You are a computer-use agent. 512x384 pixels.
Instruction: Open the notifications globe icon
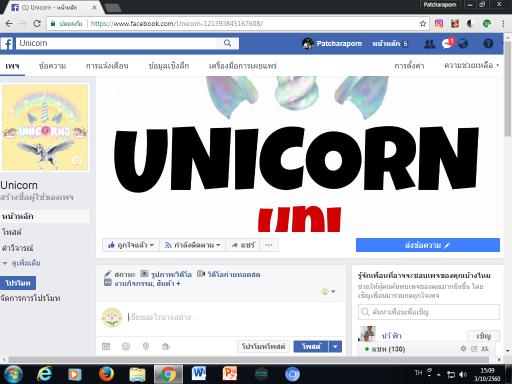[x=463, y=44]
